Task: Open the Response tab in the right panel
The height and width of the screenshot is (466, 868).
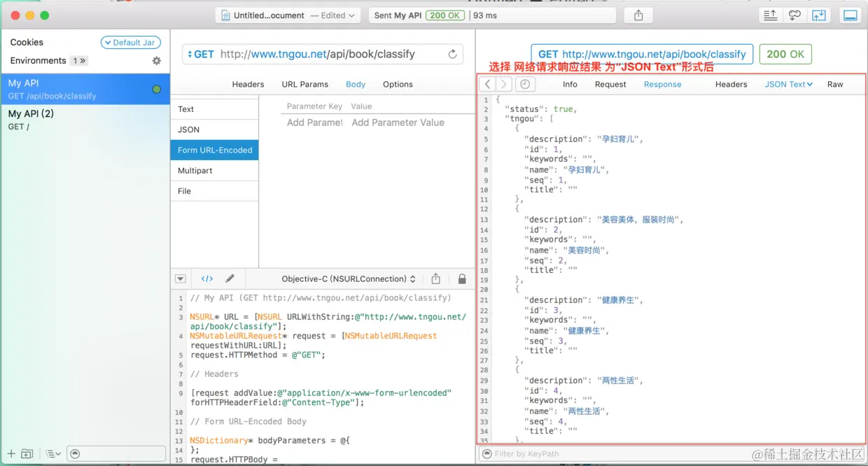Action: coord(661,84)
